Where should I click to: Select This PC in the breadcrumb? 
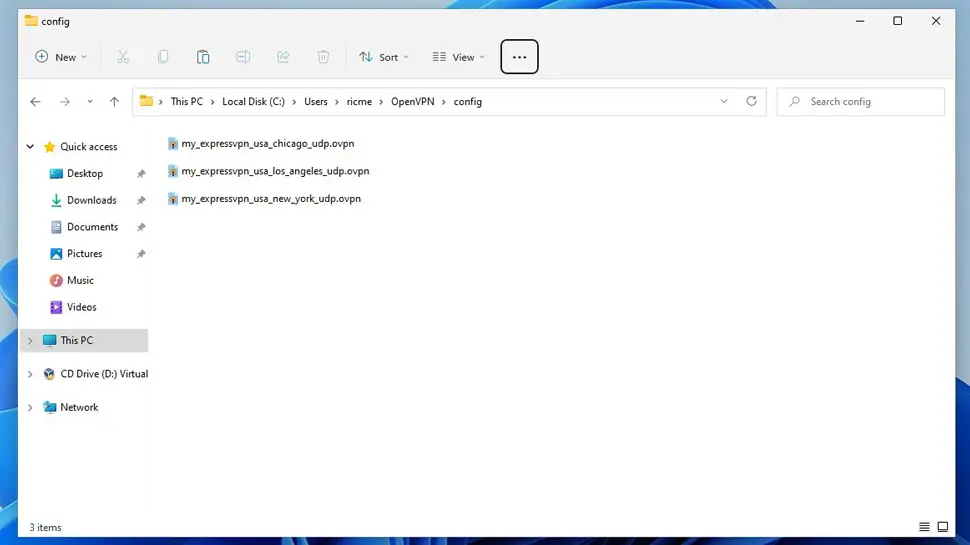[187, 101]
